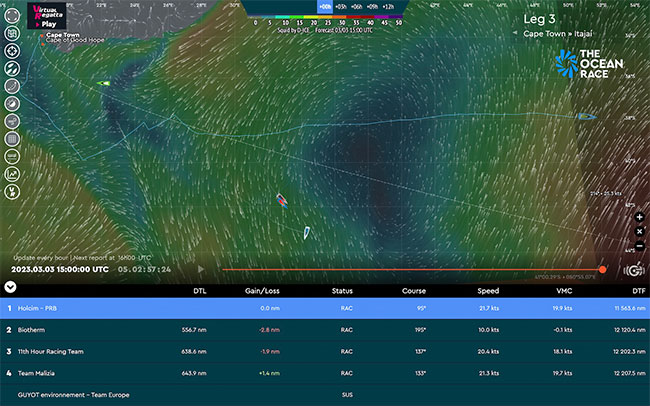Click the DTF column header
Viewport: 650px width, 406px height.
tap(639, 291)
